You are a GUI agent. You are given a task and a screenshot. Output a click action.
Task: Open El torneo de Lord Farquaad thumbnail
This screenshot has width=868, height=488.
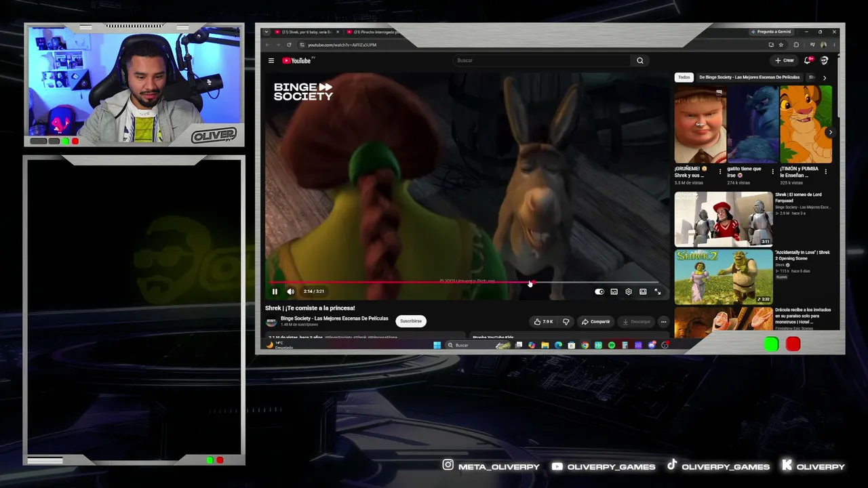click(x=724, y=219)
